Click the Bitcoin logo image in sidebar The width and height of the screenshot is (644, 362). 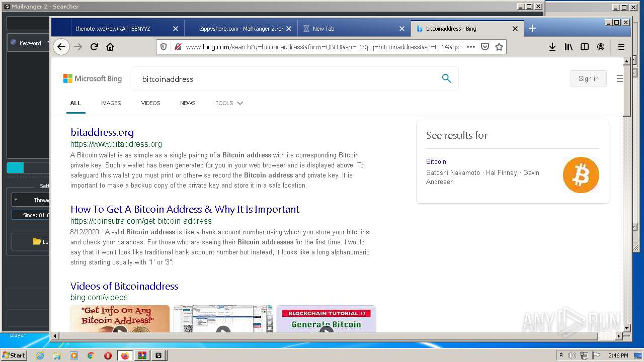[x=581, y=175]
